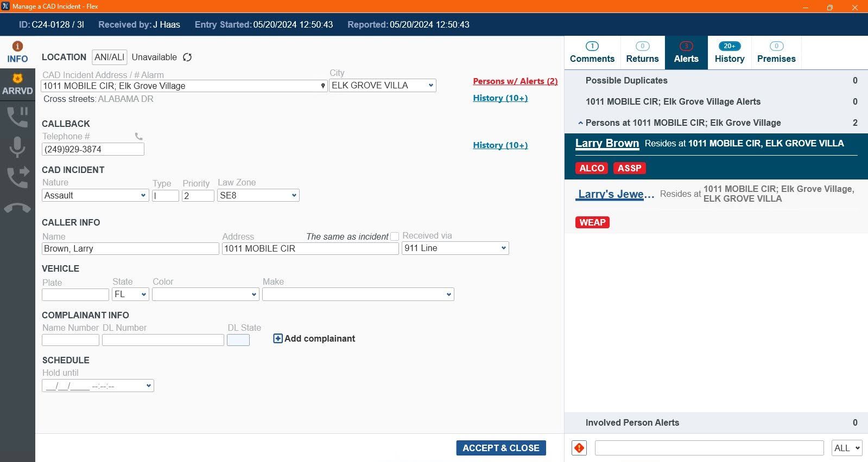This screenshot has width=868, height=462.
Task: Refresh ANI/ALI using the circular arrow icon
Action: pyautogui.click(x=187, y=57)
